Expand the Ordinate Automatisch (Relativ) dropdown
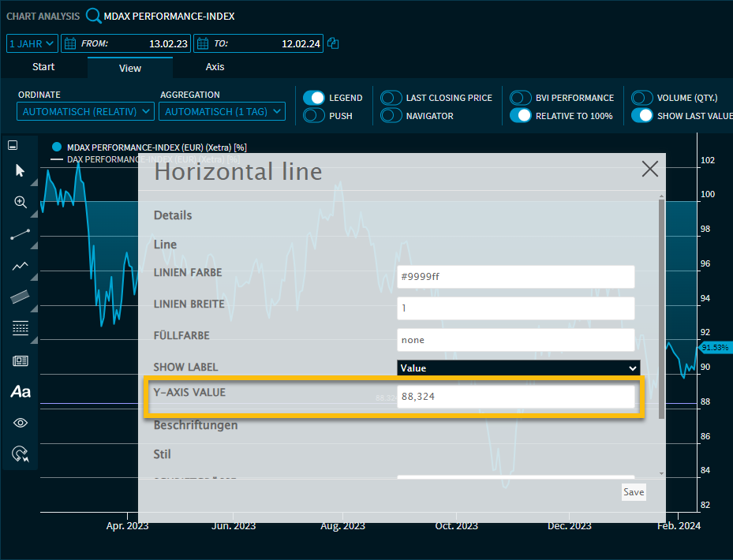733x560 pixels. tap(85, 112)
